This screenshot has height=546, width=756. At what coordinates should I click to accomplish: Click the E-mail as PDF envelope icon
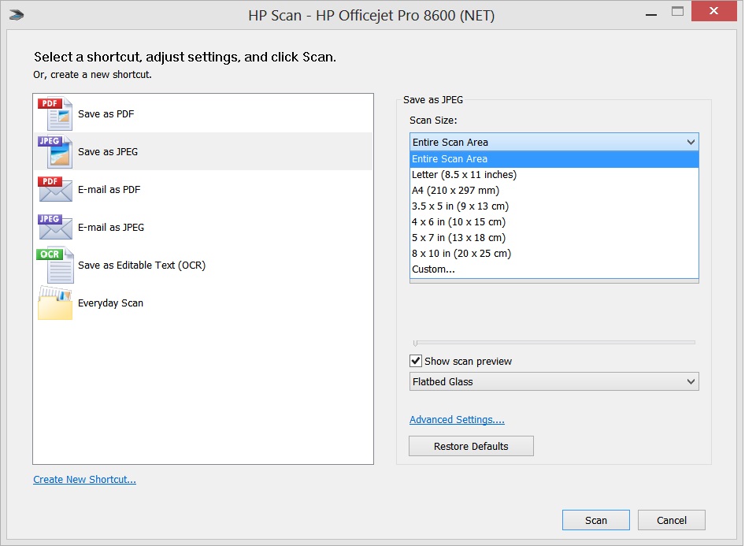(x=55, y=189)
